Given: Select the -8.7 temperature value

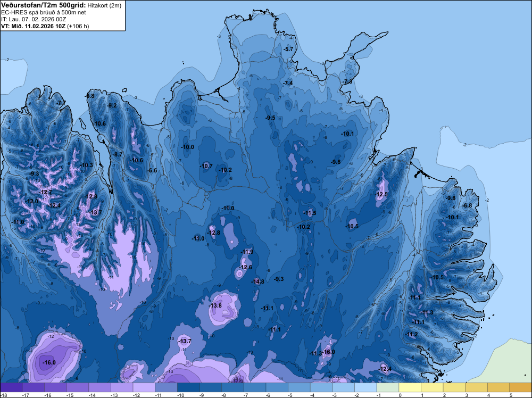Looking at the screenshot, I should 118,154.
